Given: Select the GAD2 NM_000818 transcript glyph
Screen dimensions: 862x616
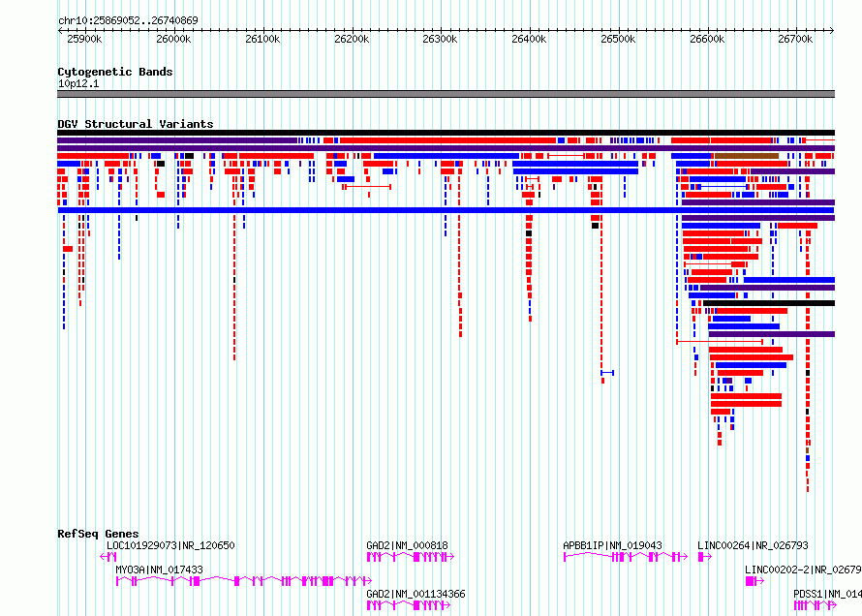Looking at the screenshot, I should 410,557.
